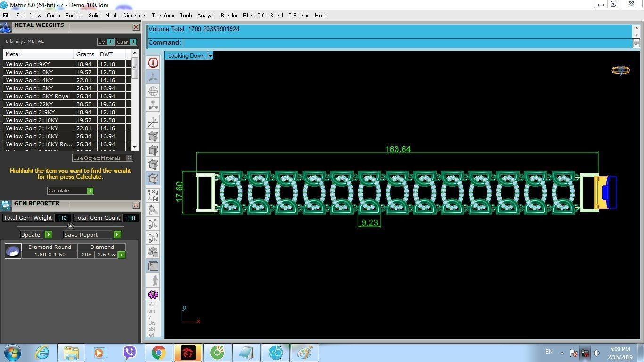Click the command history scroll up arrow
This screenshot has width=644, height=362.
(x=636, y=28)
